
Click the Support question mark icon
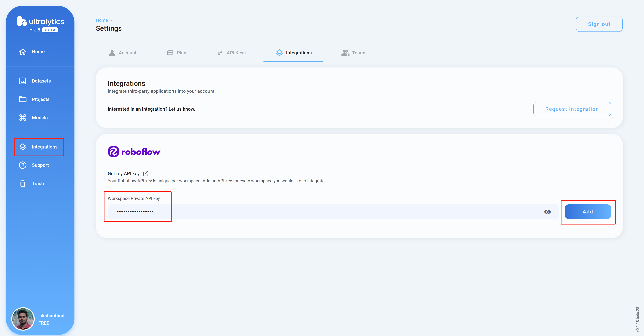[x=22, y=165]
